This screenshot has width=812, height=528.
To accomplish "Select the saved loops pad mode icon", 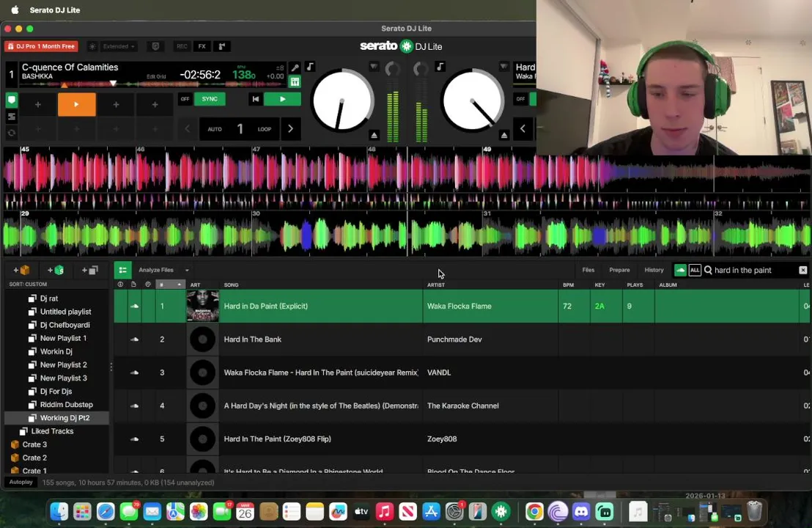I will [12, 117].
